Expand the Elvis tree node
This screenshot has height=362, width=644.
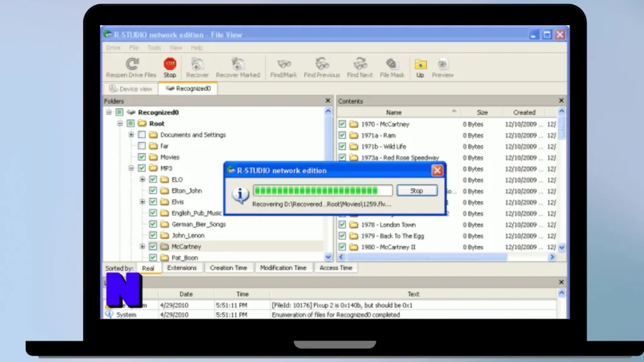click(142, 202)
